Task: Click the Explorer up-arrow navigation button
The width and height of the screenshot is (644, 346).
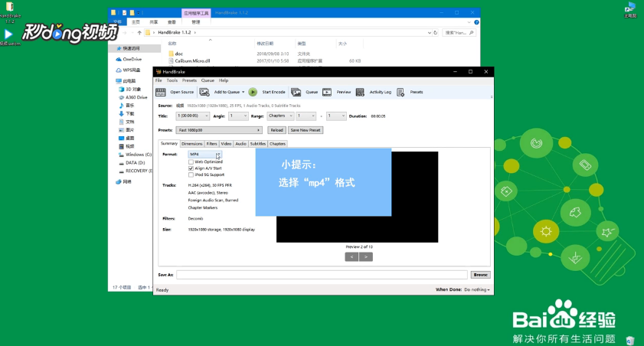Action: click(x=139, y=32)
